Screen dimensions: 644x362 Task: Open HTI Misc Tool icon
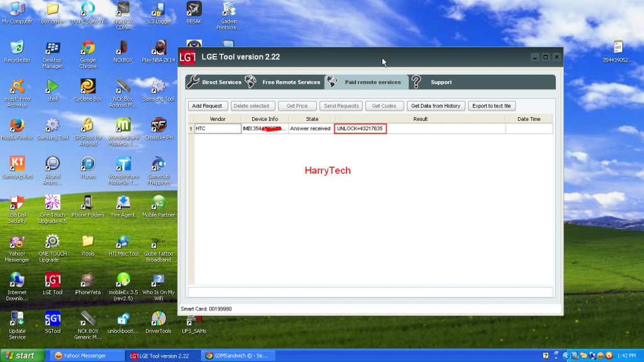click(x=123, y=245)
